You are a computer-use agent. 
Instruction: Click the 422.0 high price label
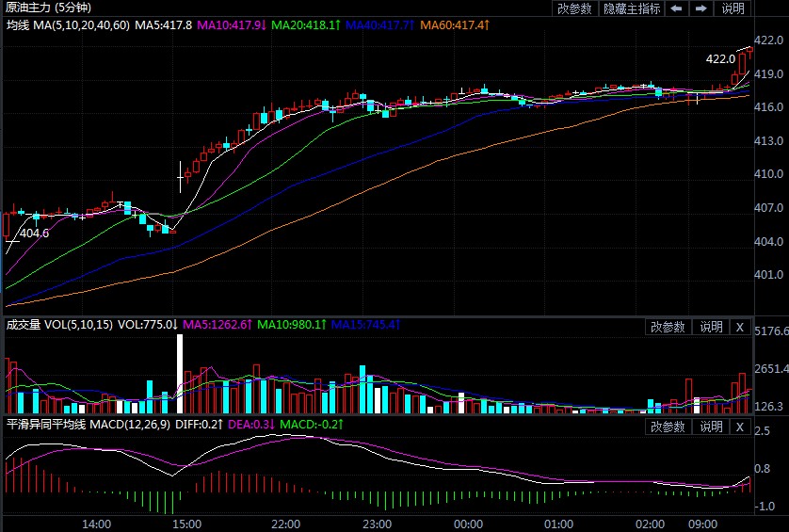point(720,58)
